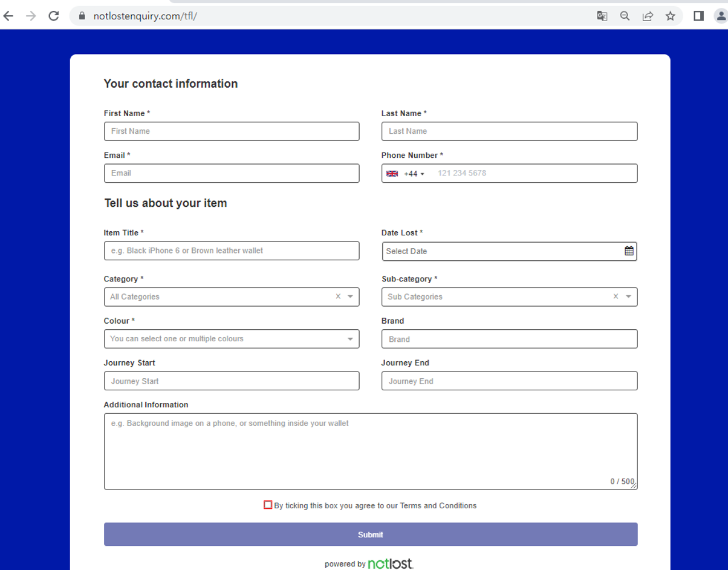The height and width of the screenshot is (570, 728).
Task: Click the 'Phone Number *' label
Action: tap(412, 156)
